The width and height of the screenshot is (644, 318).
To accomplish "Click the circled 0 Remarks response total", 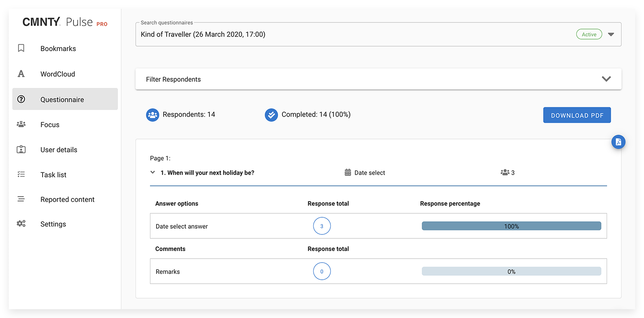I will click(322, 271).
